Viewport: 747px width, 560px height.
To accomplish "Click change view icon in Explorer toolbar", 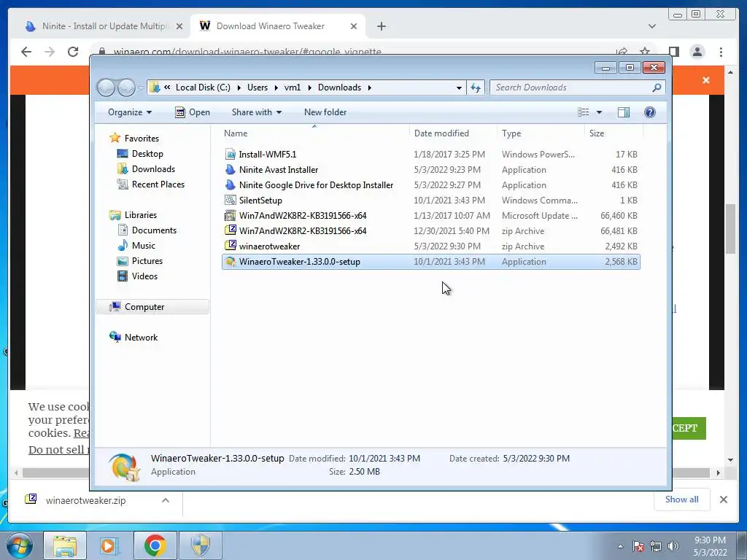I will [x=583, y=112].
